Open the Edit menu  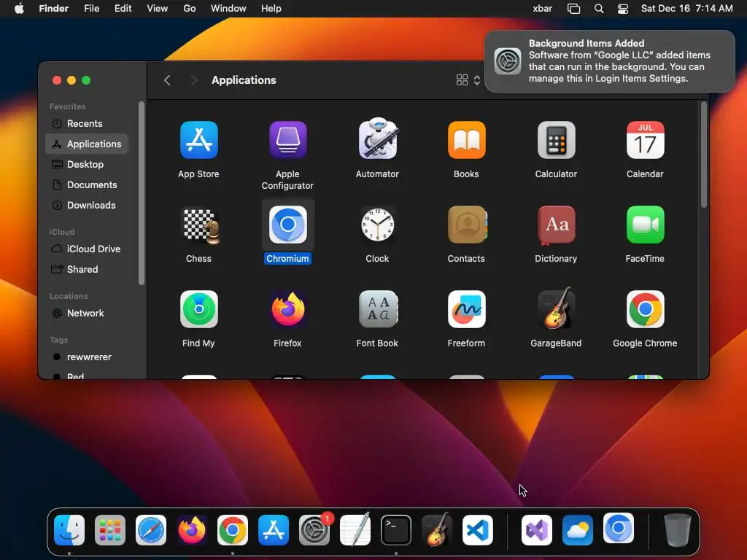point(123,9)
